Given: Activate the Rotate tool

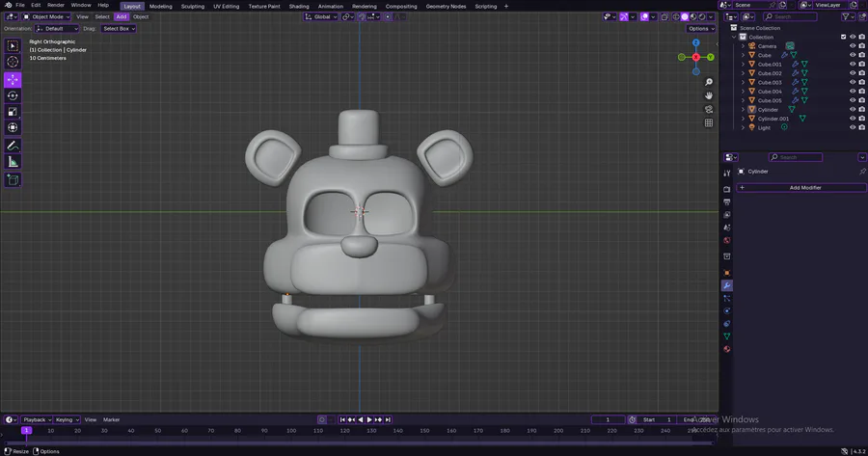Looking at the screenshot, I should (13, 95).
